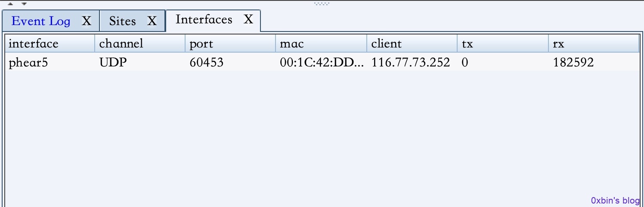This screenshot has height=207, width=644.
Task: Click the split pane divider handle
Action: [322, 3]
